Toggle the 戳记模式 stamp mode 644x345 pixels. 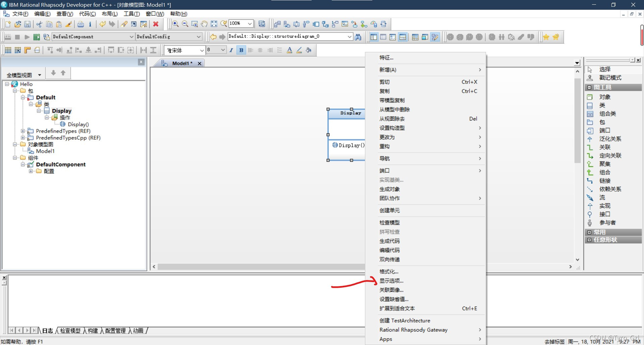[610, 78]
